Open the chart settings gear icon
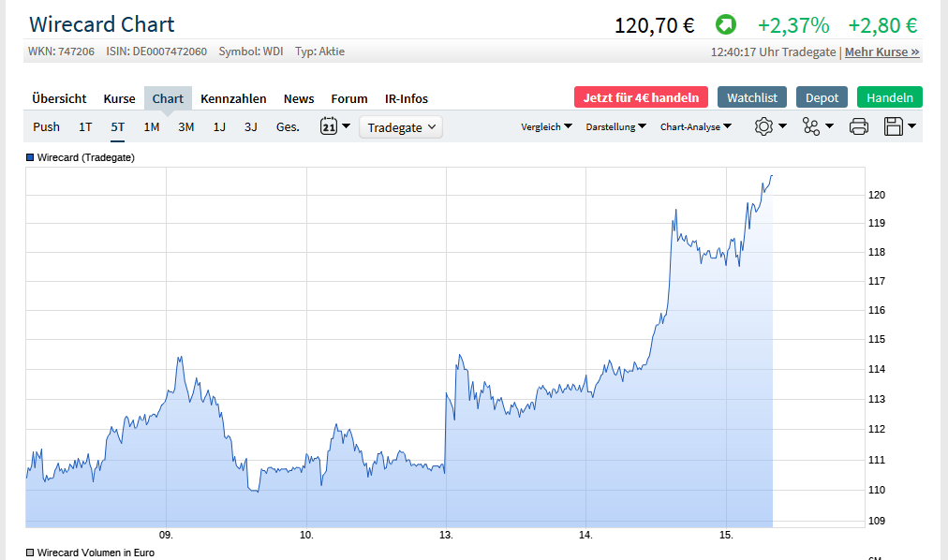948x560 pixels. (765, 125)
